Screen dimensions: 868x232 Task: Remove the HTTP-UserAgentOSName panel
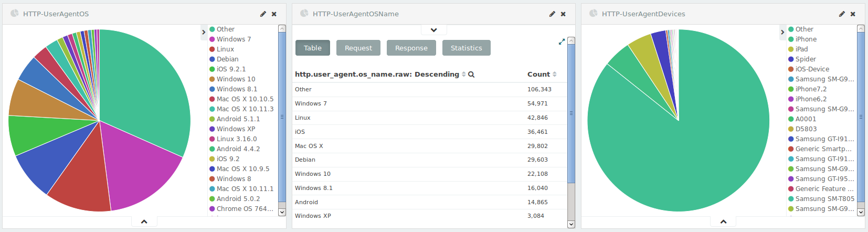(563, 14)
